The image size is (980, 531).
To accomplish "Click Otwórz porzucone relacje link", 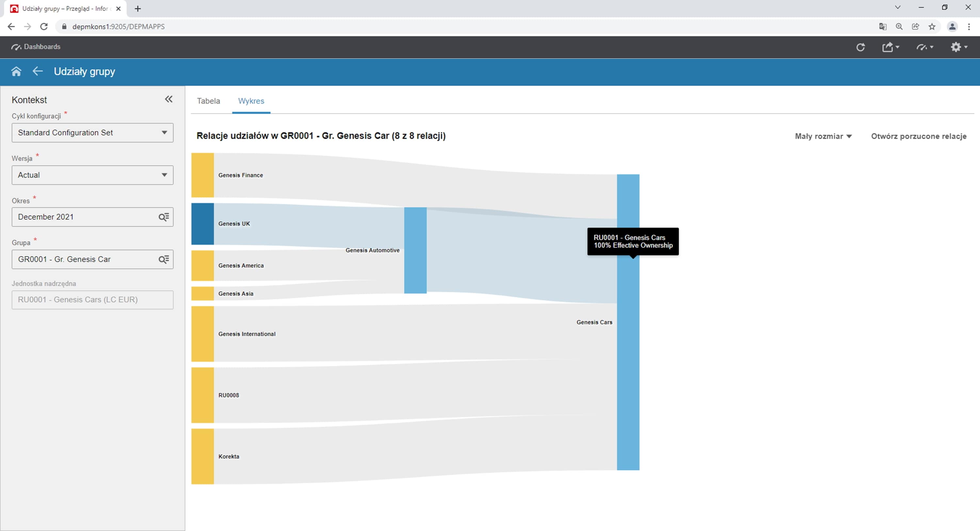I will tap(918, 136).
